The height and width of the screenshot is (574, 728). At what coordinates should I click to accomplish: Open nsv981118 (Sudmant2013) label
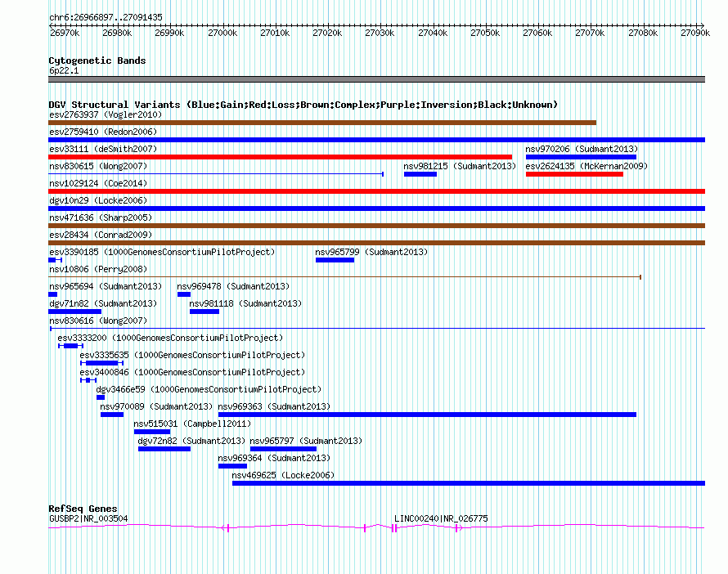245,303
